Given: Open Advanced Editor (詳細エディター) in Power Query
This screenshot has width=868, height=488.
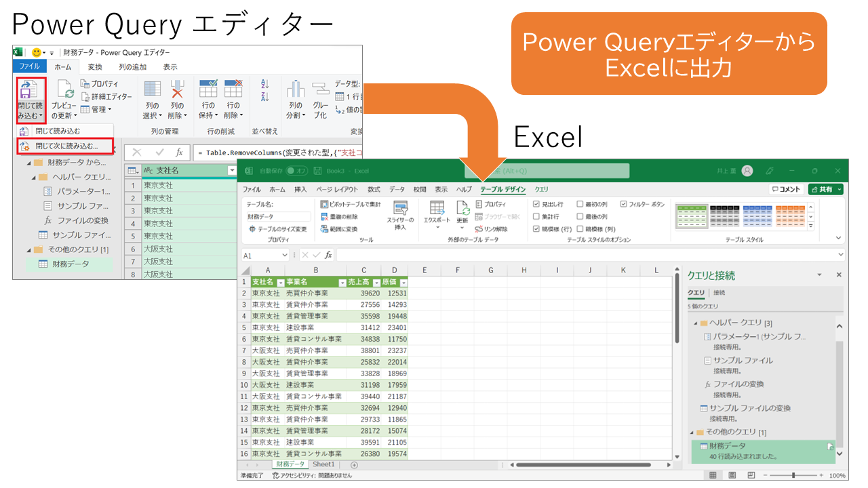Looking at the screenshot, I should [x=106, y=96].
